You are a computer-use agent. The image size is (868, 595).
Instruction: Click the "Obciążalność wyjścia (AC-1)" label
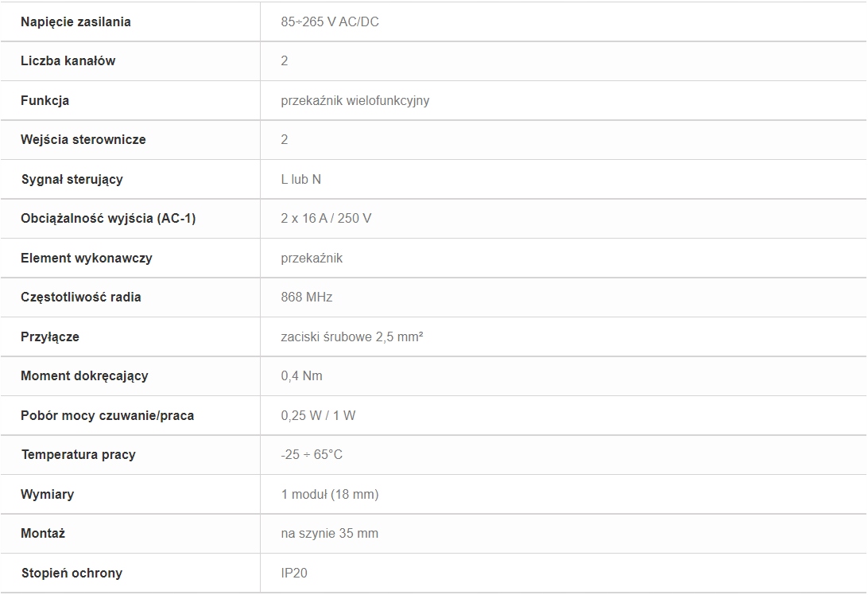pos(108,218)
